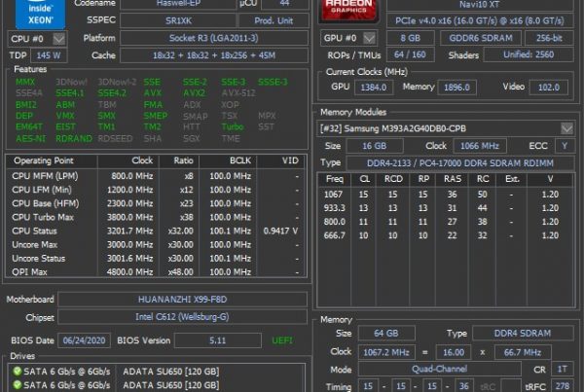Click the ECC value Y

[564, 146]
